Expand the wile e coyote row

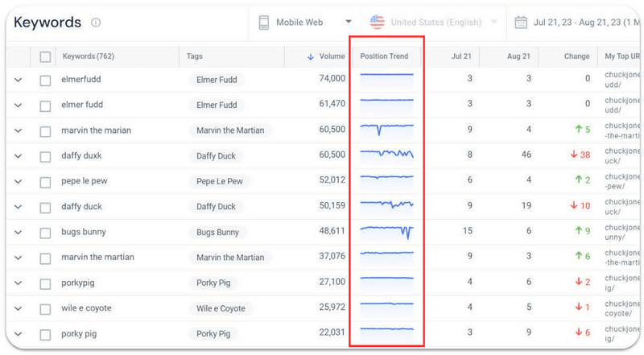coord(18,308)
